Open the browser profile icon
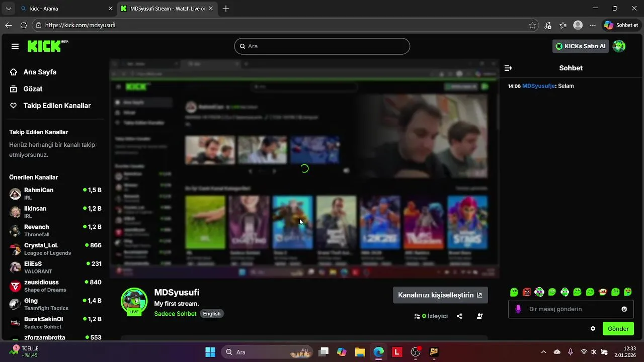644x362 pixels. point(578,25)
